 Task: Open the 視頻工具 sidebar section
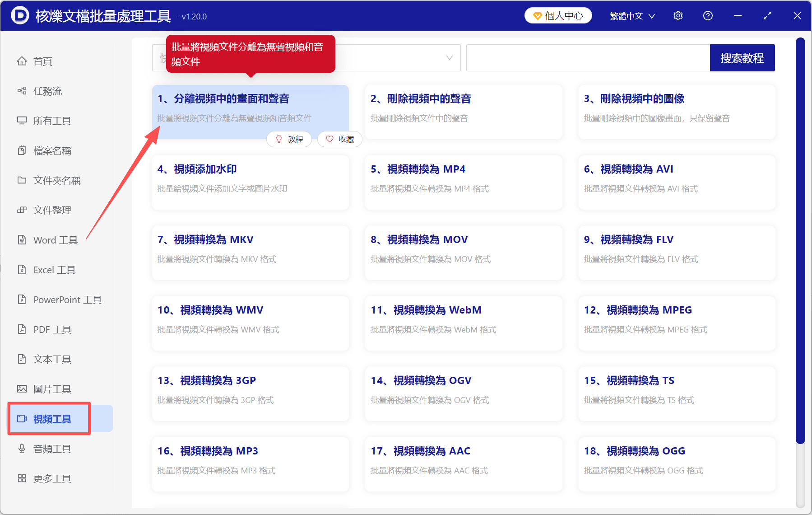pos(50,419)
